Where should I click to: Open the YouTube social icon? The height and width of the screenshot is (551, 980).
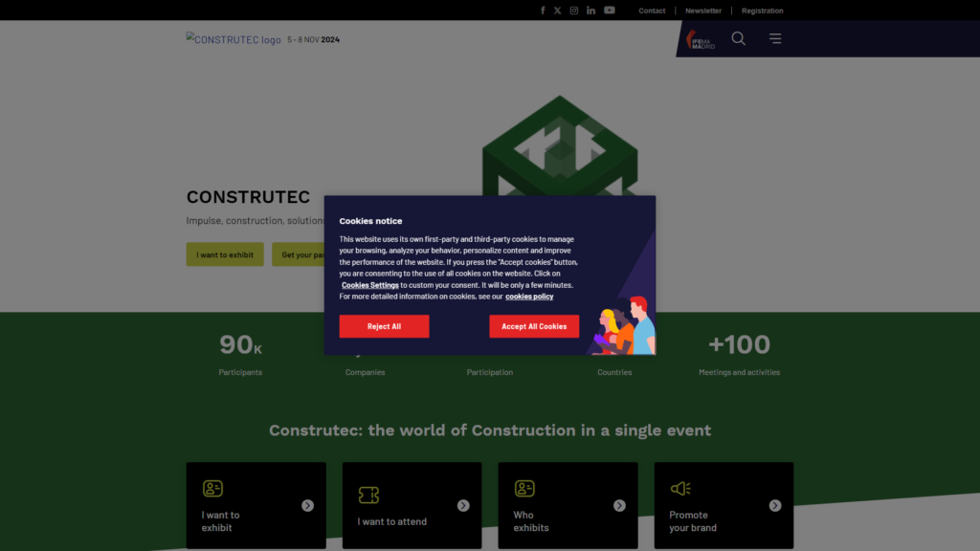pos(610,11)
